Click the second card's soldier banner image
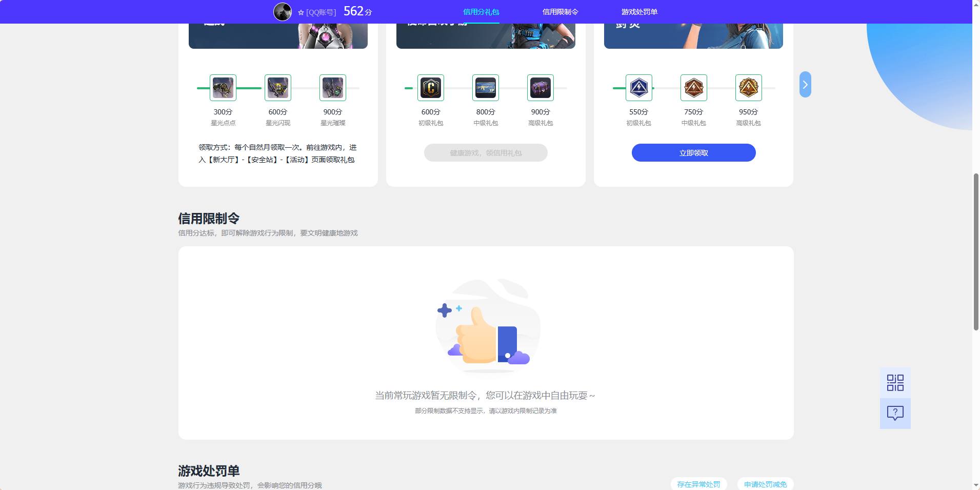The image size is (980, 490). point(486,36)
